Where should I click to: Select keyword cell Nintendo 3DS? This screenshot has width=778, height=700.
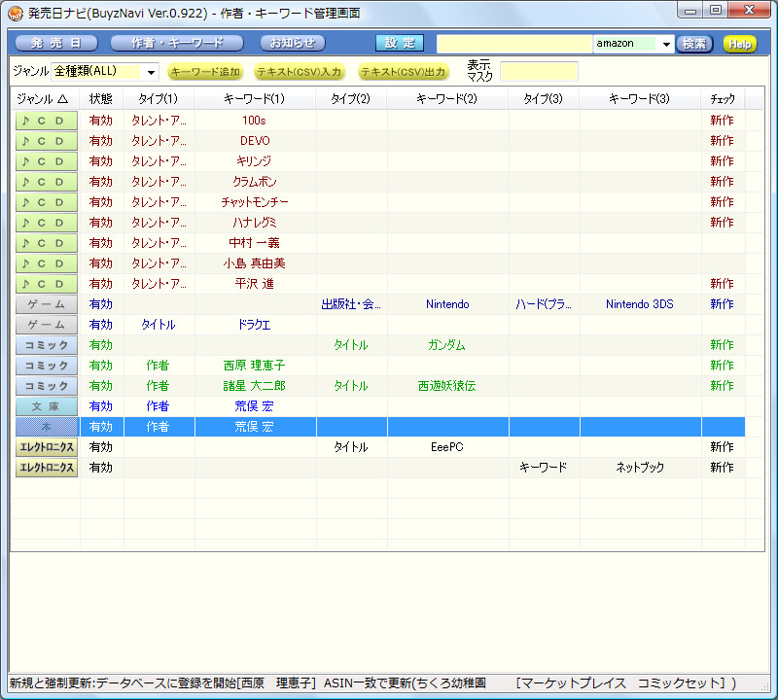[x=640, y=304]
